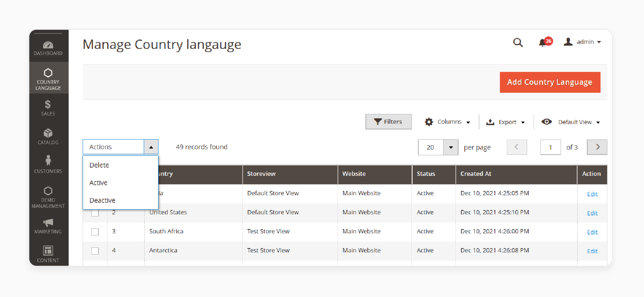Image resolution: width=644 pixels, height=297 pixels.
Task: Click the Manage Country langauge title
Action: point(162,45)
